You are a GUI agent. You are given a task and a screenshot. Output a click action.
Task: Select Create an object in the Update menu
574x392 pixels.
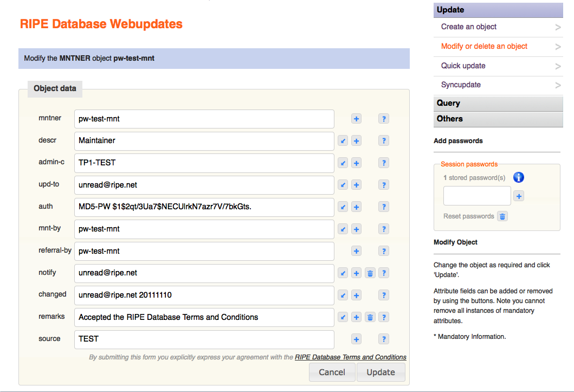pos(468,27)
